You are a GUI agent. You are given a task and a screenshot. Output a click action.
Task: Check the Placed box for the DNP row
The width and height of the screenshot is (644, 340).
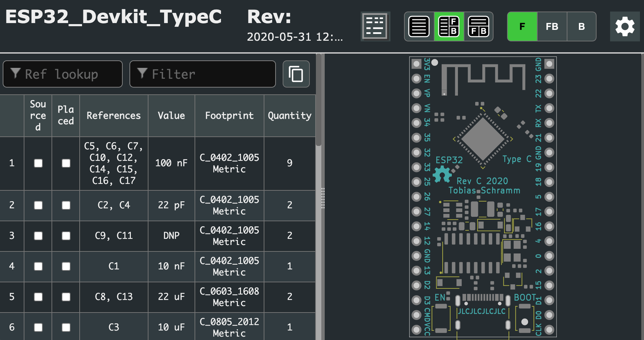(65, 236)
